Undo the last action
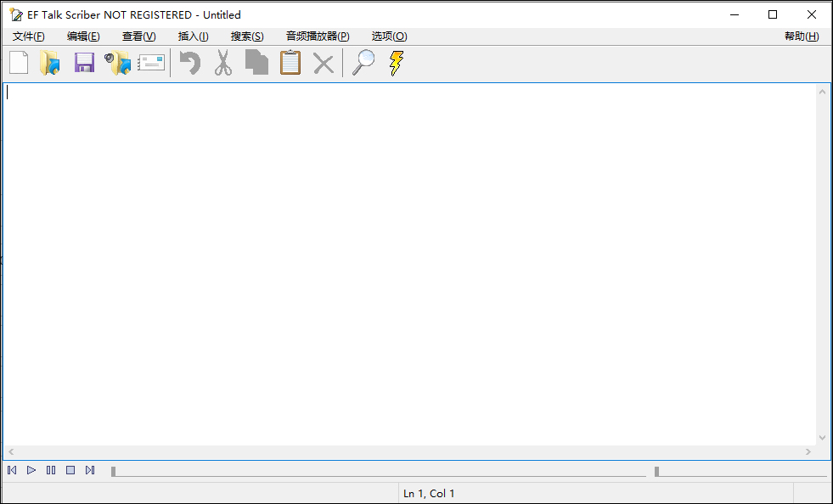The width and height of the screenshot is (833, 504). pos(190,63)
